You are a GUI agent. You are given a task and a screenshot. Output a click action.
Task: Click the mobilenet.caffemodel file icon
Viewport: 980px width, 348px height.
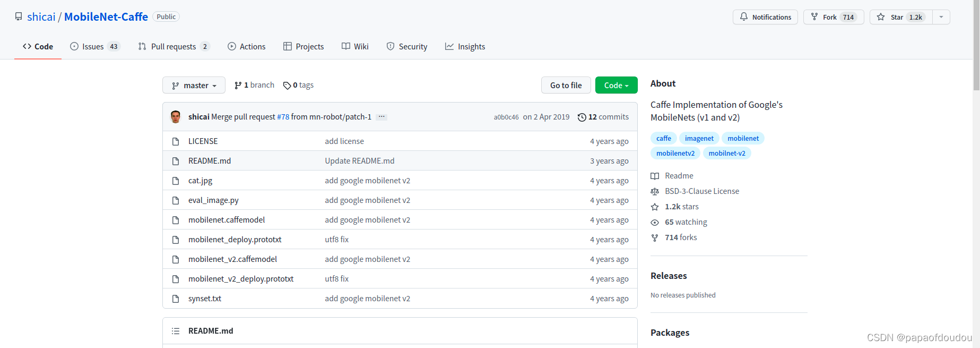176,220
